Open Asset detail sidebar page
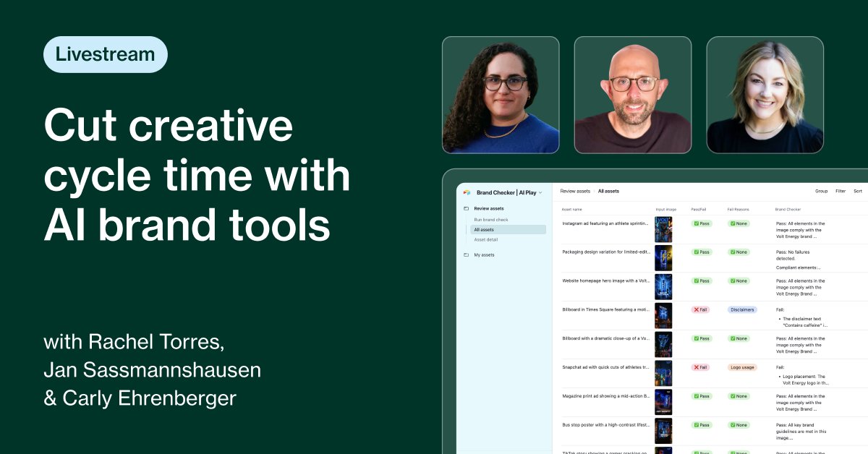 485,239
